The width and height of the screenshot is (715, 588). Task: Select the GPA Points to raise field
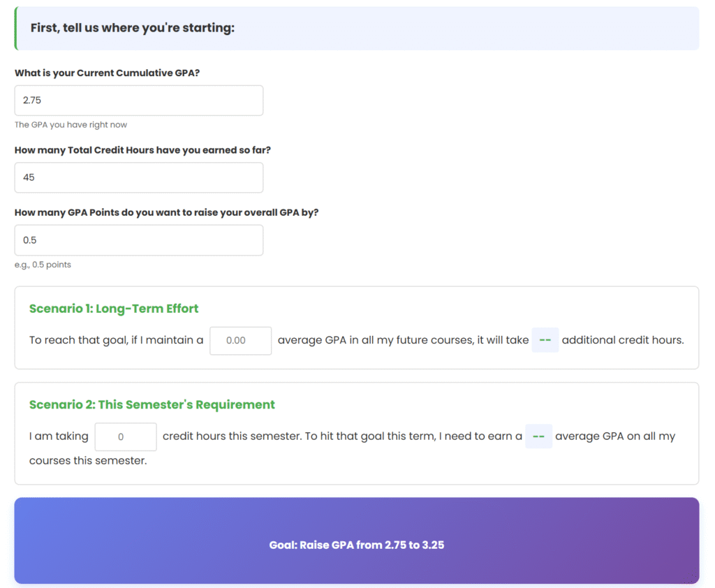pos(138,240)
